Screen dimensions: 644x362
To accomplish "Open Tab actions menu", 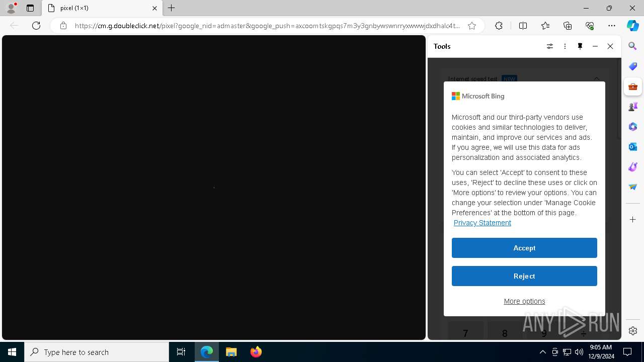I will [30, 8].
